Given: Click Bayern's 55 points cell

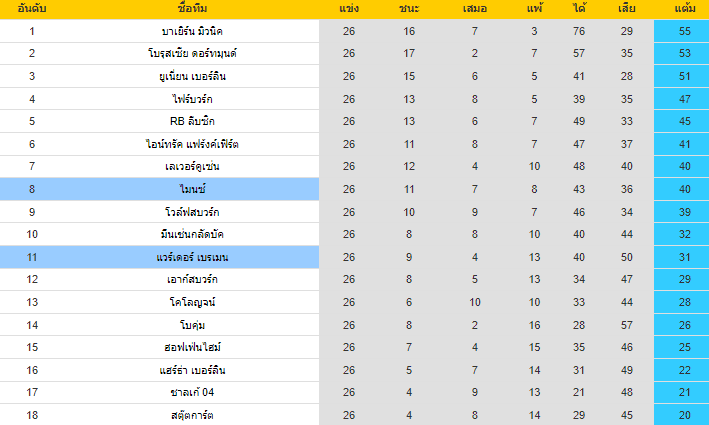Looking at the screenshot, I should [x=686, y=31].
